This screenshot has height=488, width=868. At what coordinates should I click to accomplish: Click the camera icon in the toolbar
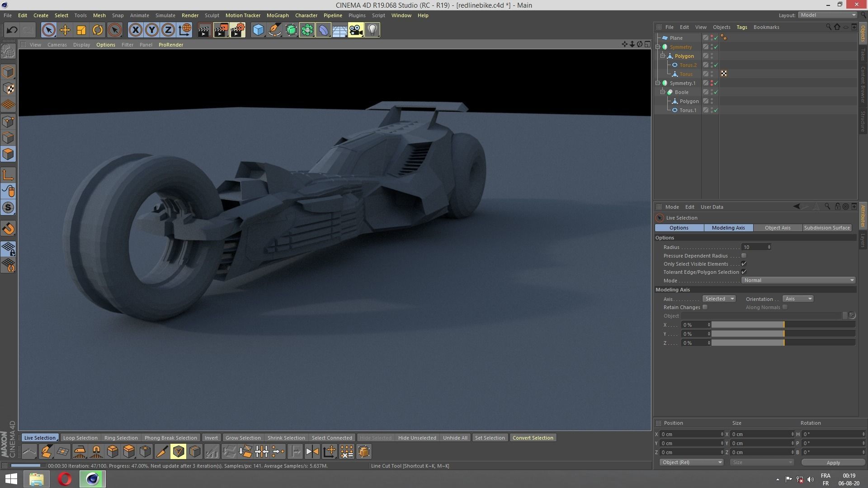point(356,30)
